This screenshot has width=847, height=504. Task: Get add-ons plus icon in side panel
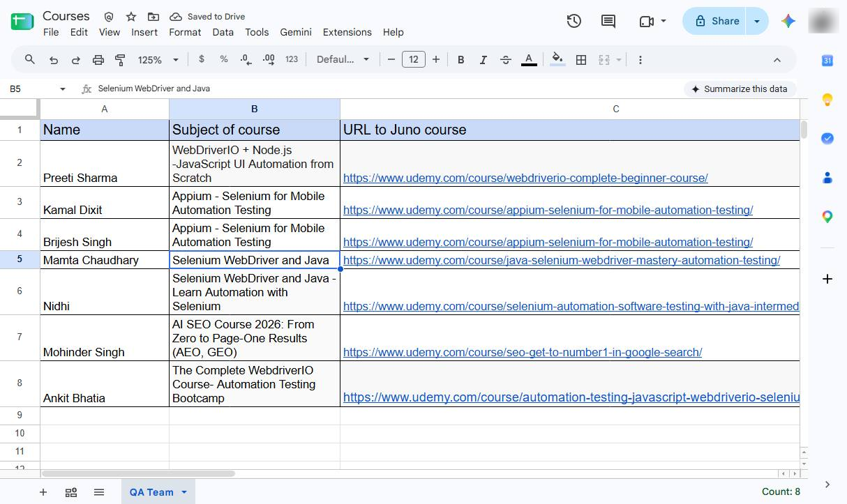pos(827,279)
